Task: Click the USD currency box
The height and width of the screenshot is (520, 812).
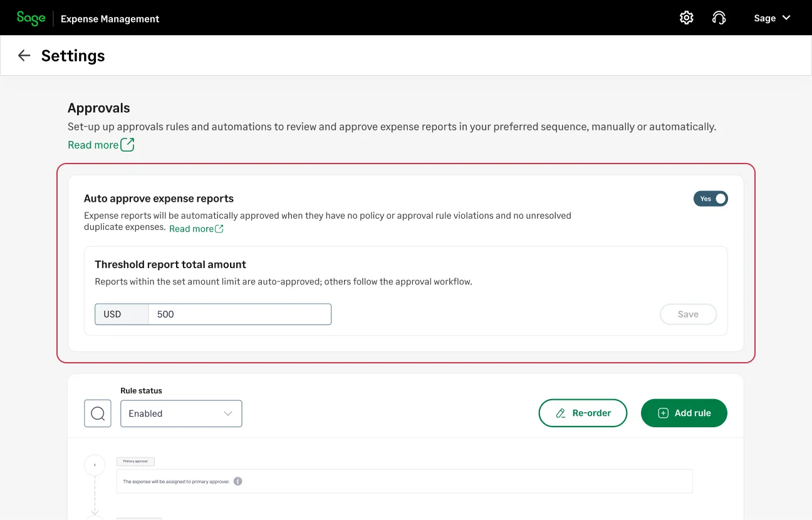Action: [122, 315]
